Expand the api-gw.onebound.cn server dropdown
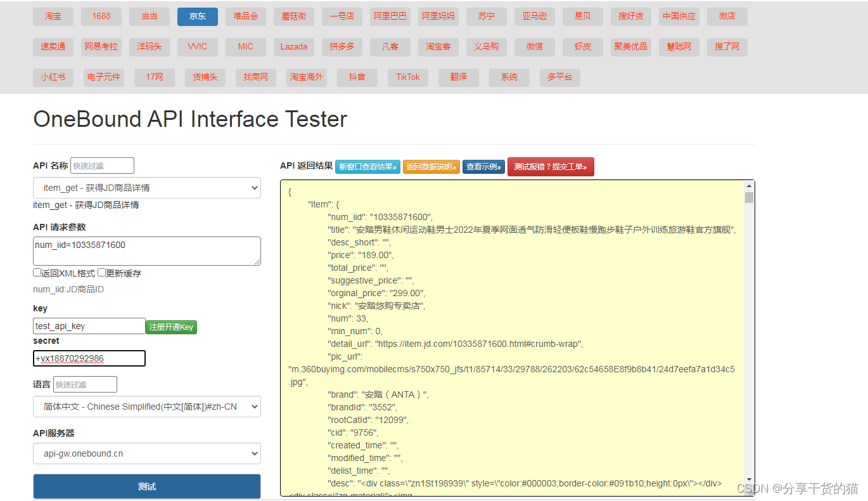868x501 pixels. (147, 453)
